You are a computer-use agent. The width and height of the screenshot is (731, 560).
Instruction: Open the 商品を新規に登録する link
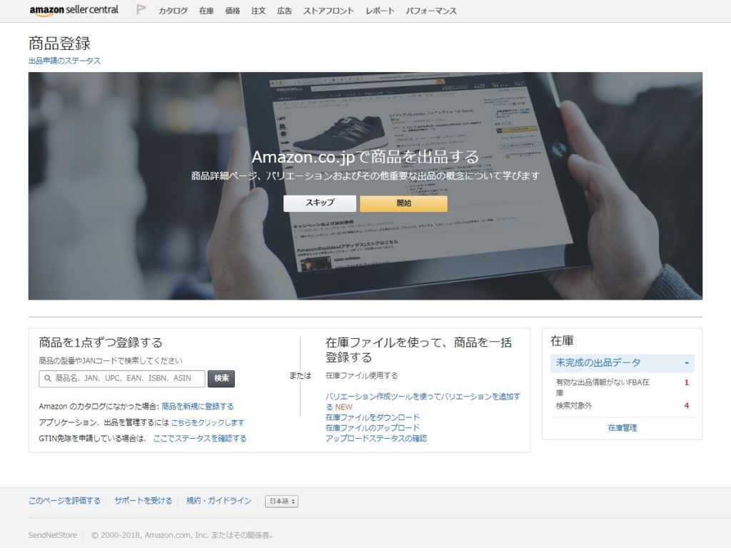[198, 406]
